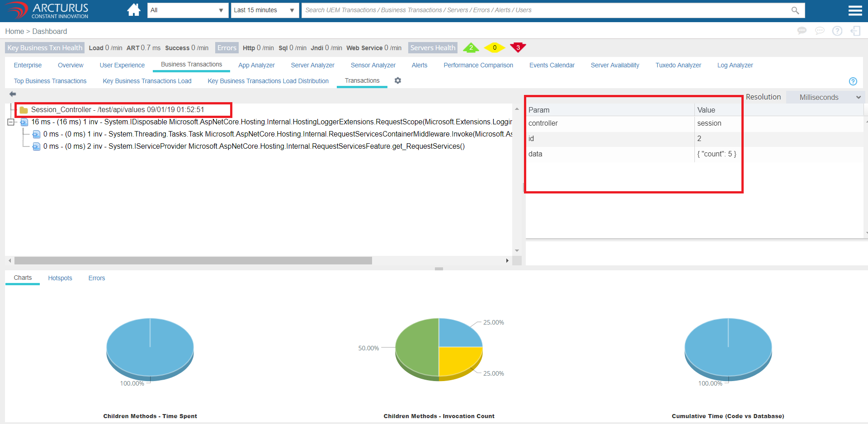This screenshot has width=868, height=424.
Task: Open the All filter dropdown
Action: coord(187,10)
